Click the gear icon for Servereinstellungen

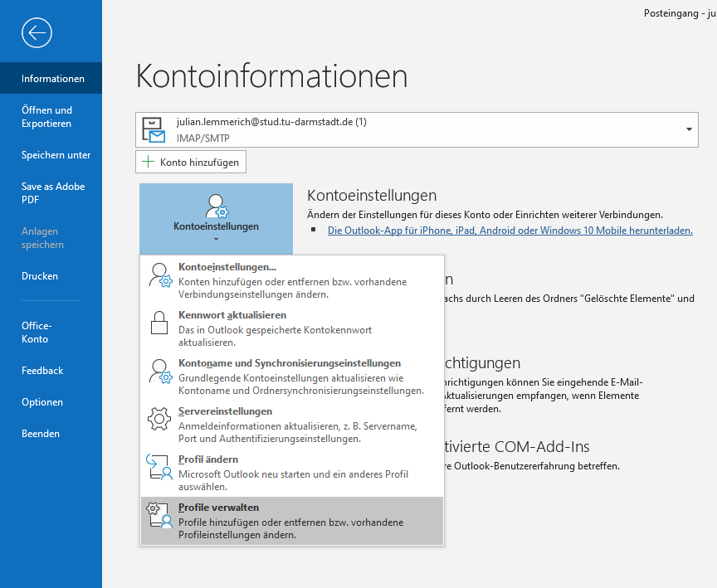[x=159, y=419]
